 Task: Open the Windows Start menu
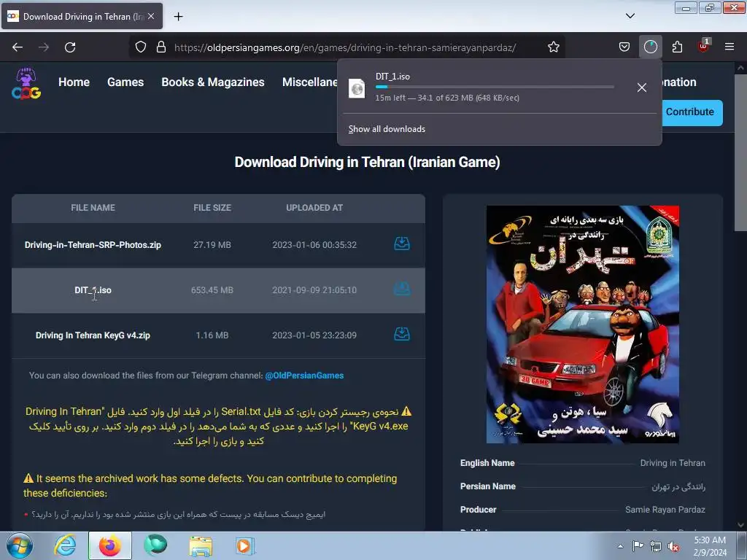(20, 545)
